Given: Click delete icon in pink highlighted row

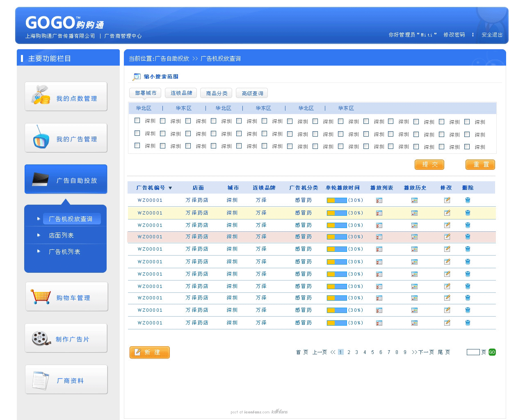Looking at the screenshot, I should pos(468,237).
